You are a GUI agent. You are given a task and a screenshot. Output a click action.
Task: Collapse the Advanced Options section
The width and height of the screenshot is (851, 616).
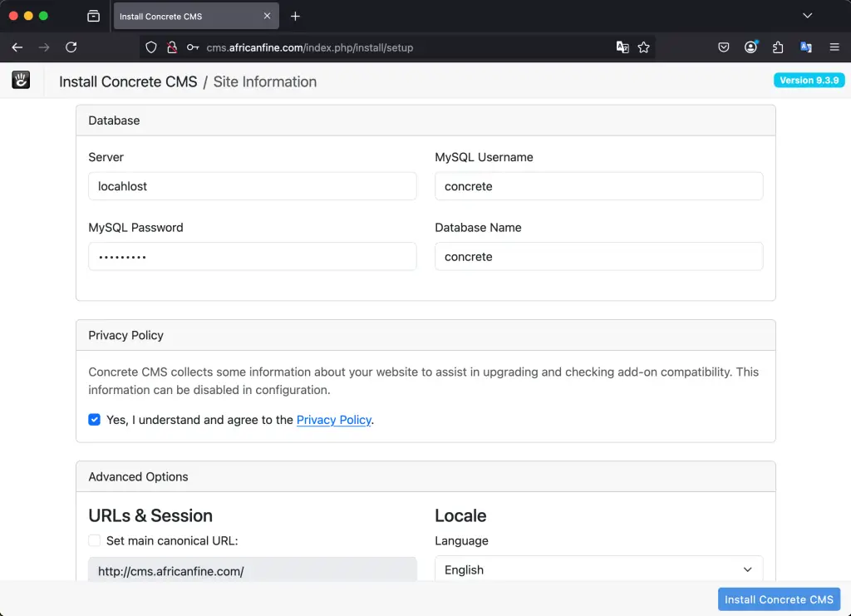pos(138,476)
